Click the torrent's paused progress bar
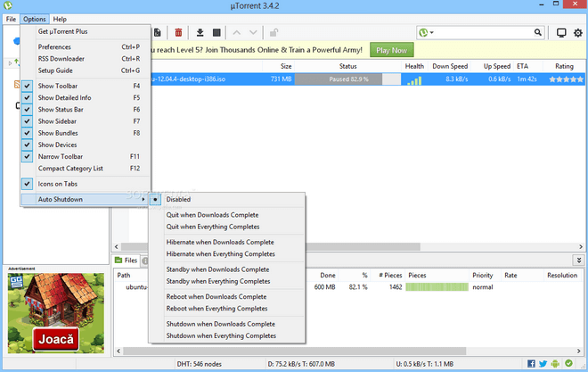This screenshot has height=372, width=588. pos(339,79)
